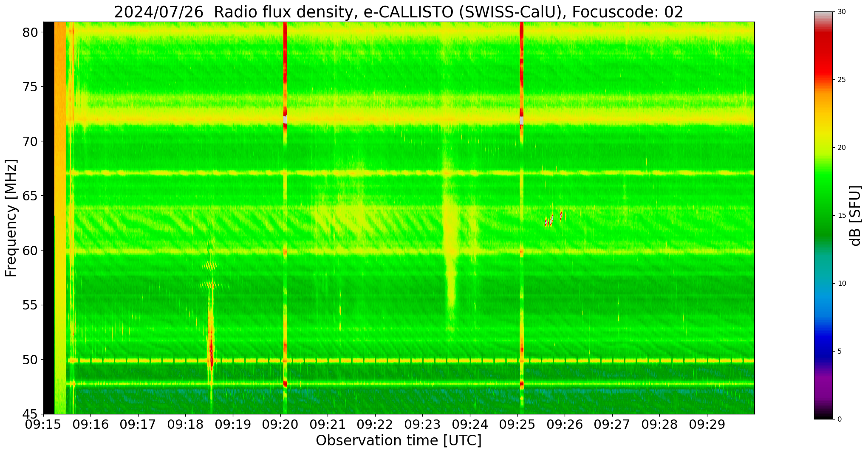Click the 80 MHz frequency tick label
The image size is (868, 453).
(x=30, y=32)
